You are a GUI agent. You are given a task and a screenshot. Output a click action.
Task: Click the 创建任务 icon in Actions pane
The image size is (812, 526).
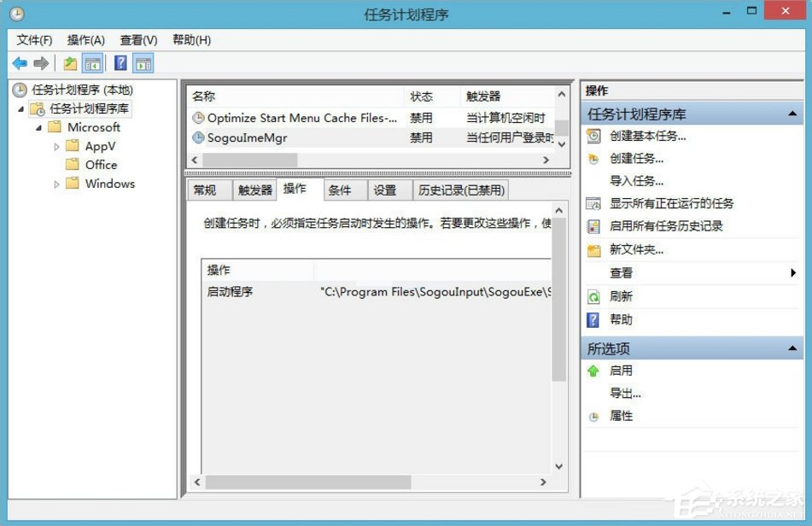(x=593, y=158)
